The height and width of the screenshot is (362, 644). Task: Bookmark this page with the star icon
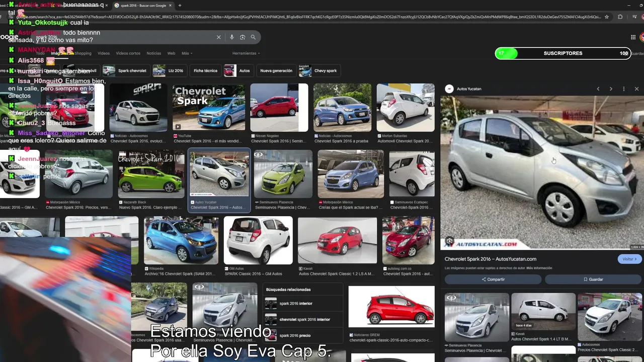click(x=607, y=17)
